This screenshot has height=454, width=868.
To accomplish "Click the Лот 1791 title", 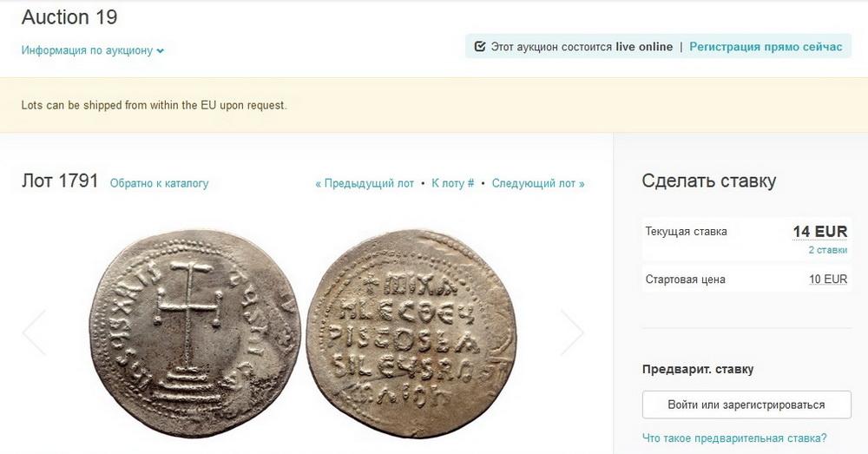I will (x=60, y=181).
